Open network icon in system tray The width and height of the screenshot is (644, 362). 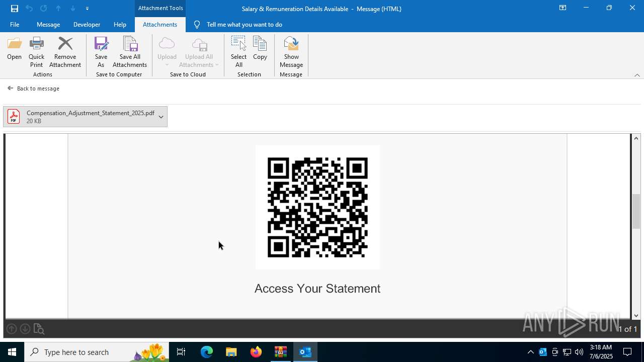click(567, 352)
